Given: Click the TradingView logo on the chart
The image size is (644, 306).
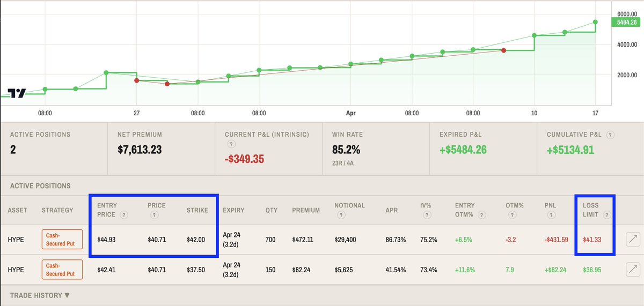Looking at the screenshot, I should tap(17, 93).
